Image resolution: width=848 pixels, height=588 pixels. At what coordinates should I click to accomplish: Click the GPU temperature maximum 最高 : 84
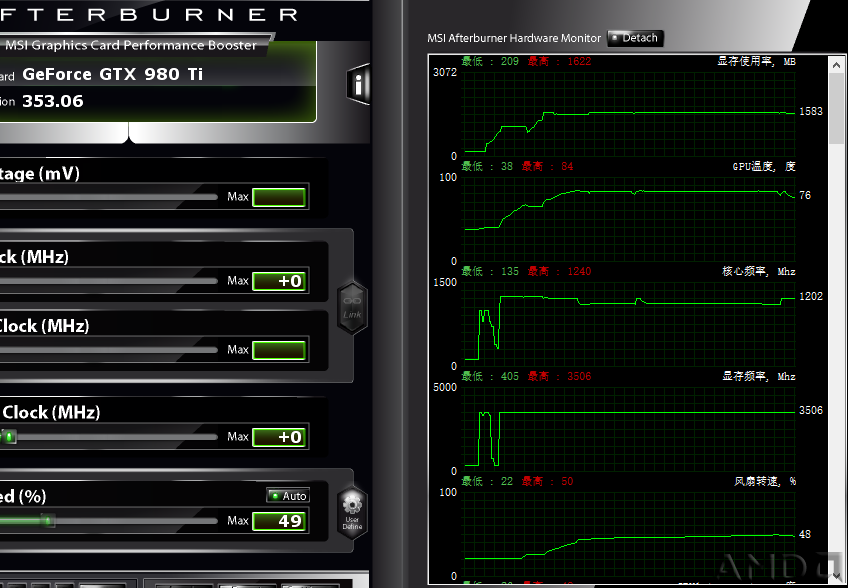coord(547,166)
